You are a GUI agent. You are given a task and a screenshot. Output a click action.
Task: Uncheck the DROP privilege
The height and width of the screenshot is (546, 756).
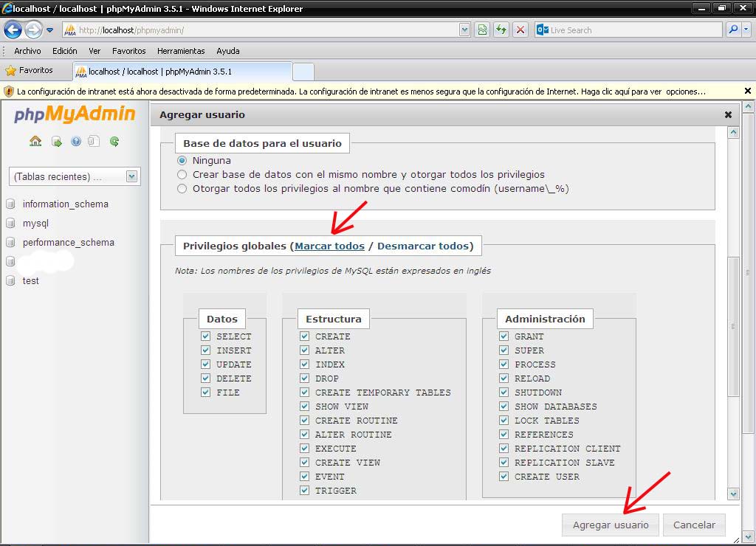point(305,378)
